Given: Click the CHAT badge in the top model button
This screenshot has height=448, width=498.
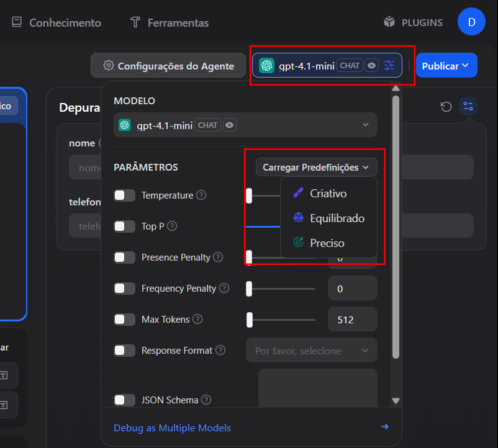Looking at the screenshot, I should (x=350, y=65).
